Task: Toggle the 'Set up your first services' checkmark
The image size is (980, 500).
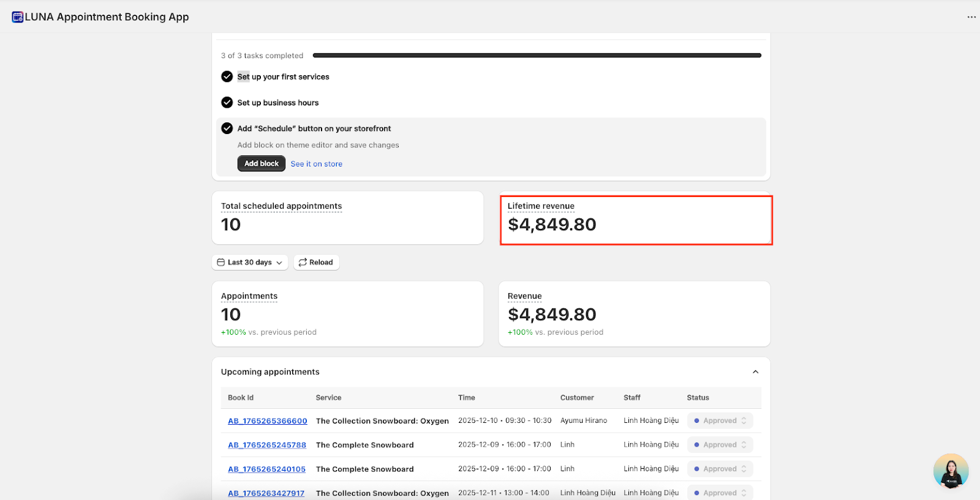Action: tap(227, 76)
